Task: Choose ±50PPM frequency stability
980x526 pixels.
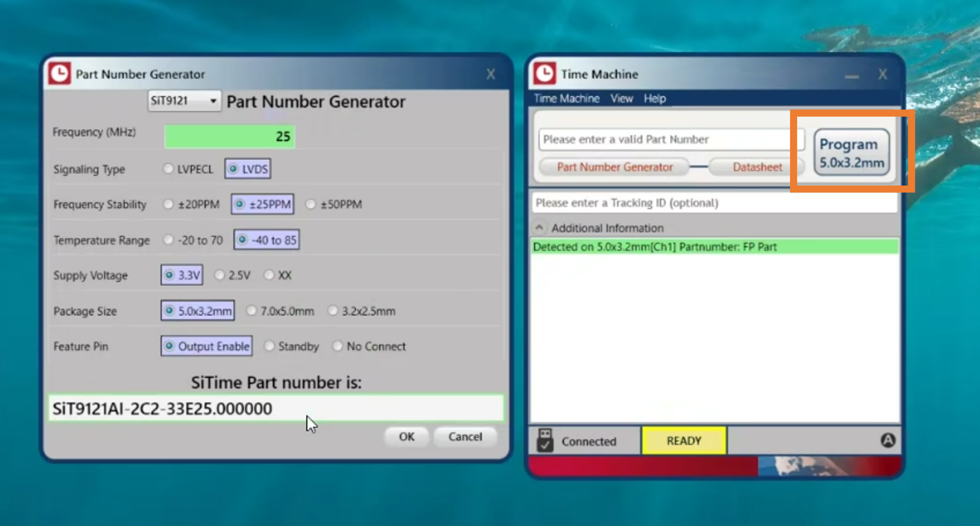Action: [x=334, y=204]
